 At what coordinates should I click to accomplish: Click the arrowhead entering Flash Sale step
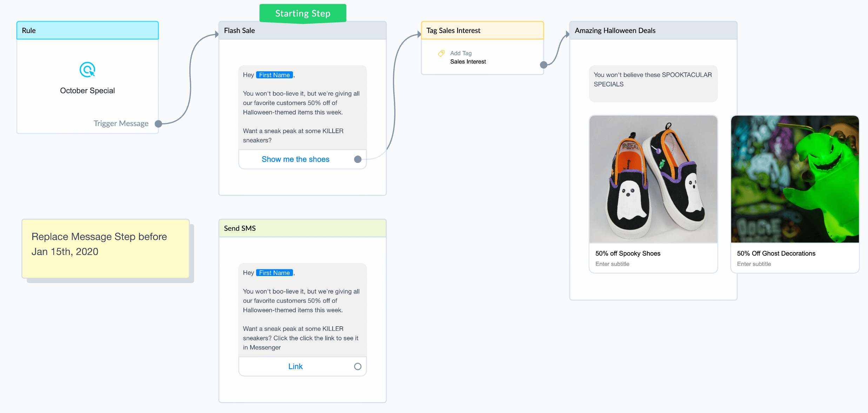[x=217, y=34]
